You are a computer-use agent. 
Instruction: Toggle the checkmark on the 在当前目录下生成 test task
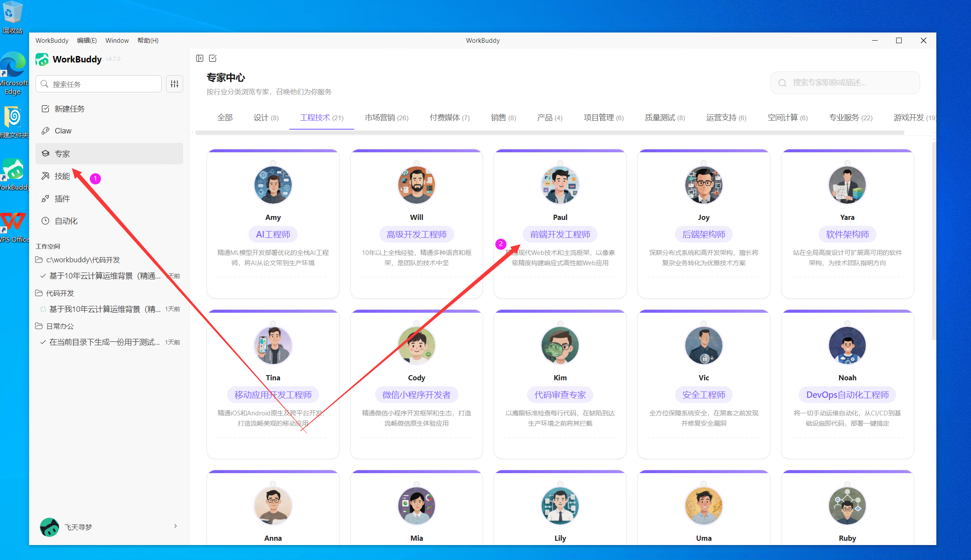[x=43, y=342]
